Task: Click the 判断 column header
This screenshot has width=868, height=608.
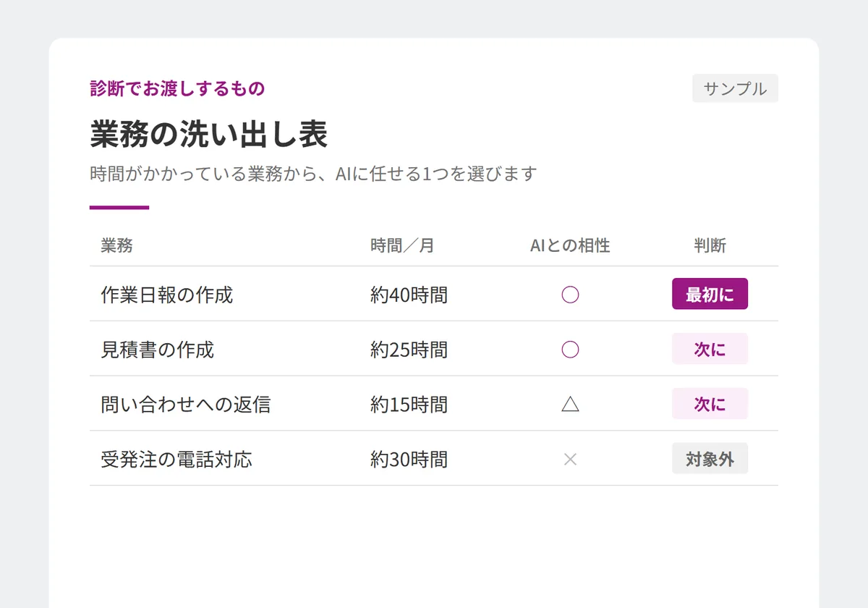Action: click(710, 245)
